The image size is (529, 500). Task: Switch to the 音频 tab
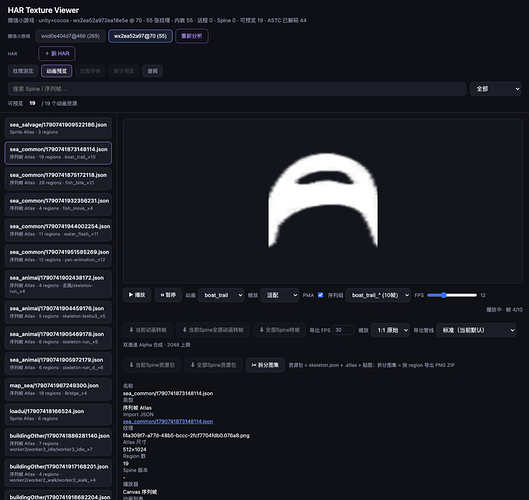[x=152, y=71]
